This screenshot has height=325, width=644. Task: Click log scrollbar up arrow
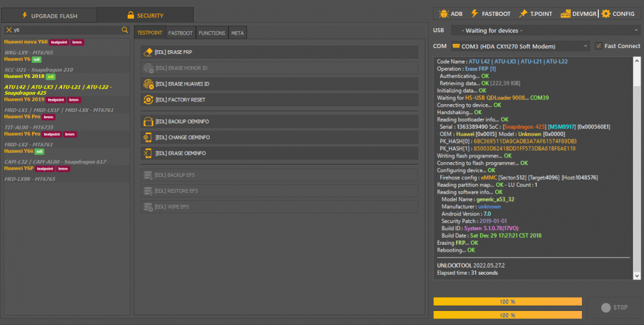click(637, 61)
